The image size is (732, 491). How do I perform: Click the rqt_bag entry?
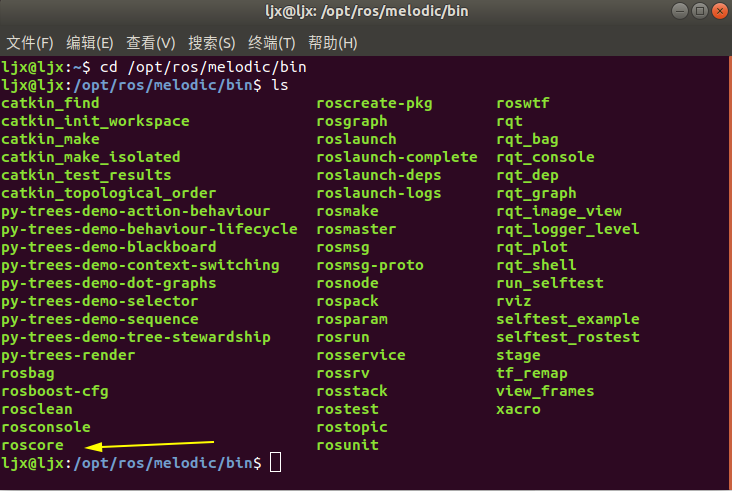point(528,139)
